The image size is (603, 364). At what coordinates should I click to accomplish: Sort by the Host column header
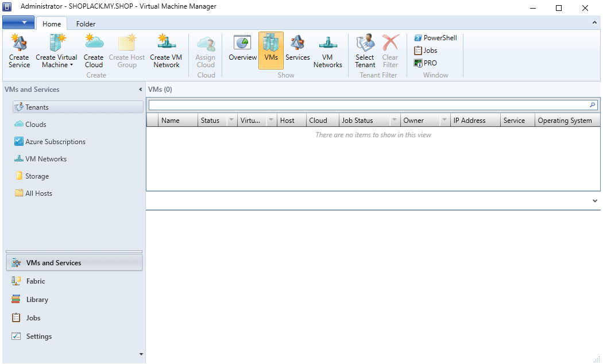pyautogui.click(x=292, y=121)
